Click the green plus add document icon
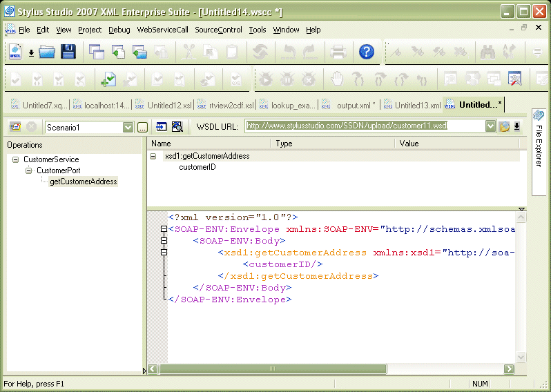Screen dimensions: 551x392 (108, 79)
